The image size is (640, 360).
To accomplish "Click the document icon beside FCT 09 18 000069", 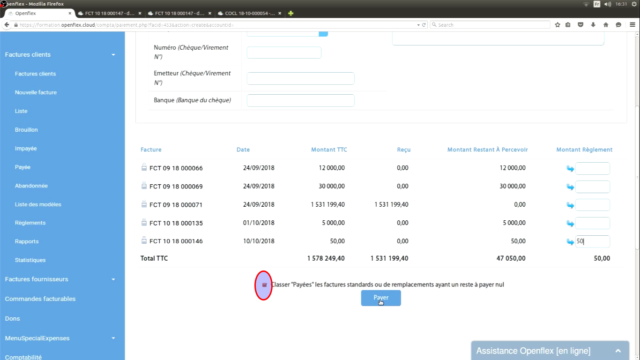I will tap(144, 186).
